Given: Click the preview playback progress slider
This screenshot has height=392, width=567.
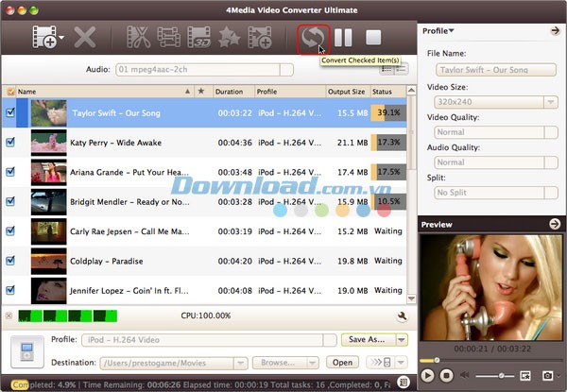Looking at the screenshot, I should tap(491, 360).
